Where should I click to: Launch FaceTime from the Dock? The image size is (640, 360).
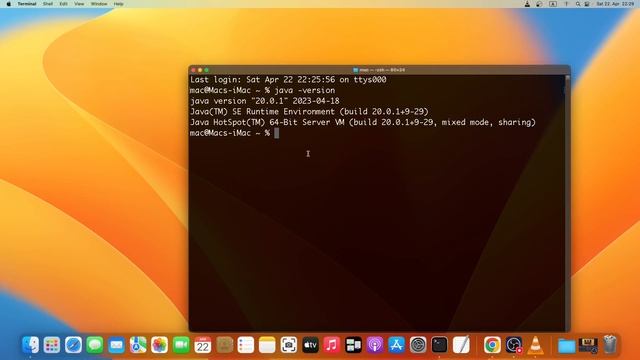click(x=181, y=345)
